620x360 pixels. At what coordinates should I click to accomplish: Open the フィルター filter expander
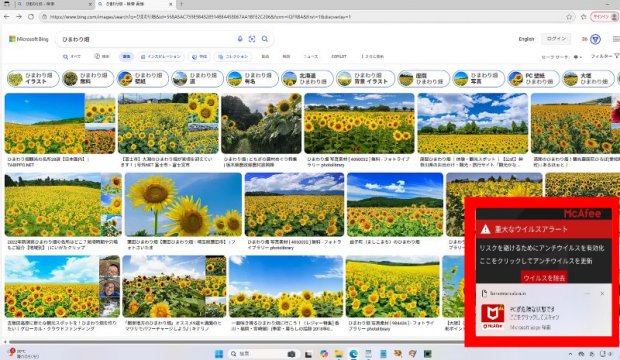pos(605,56)
